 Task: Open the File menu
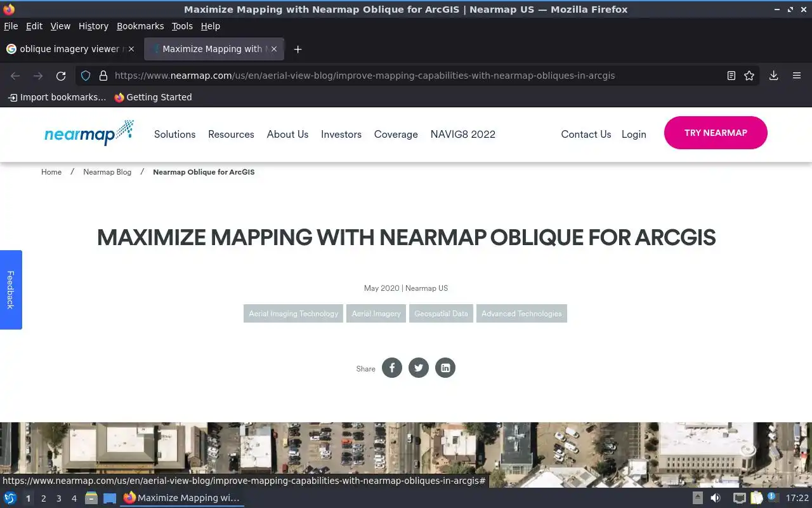pos(11,26)
